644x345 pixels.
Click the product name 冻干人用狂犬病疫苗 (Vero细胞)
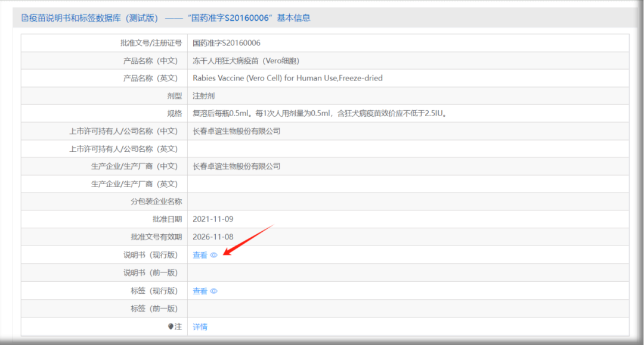tap(246, 61)
